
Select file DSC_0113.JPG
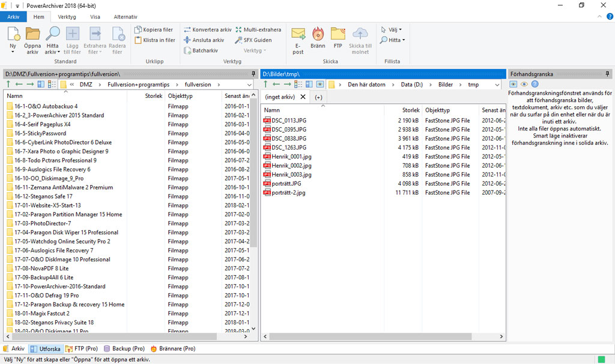[x=289, y=120]
